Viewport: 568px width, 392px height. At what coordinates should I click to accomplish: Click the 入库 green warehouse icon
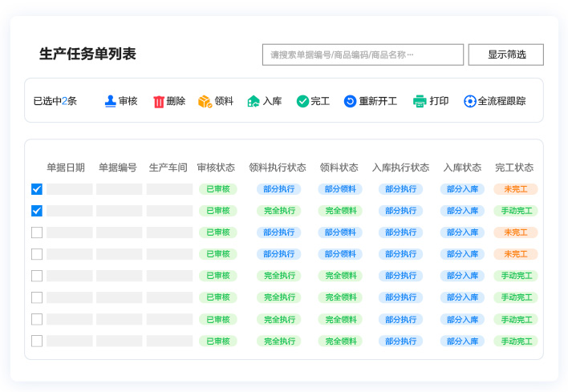[x=254, y=102]
